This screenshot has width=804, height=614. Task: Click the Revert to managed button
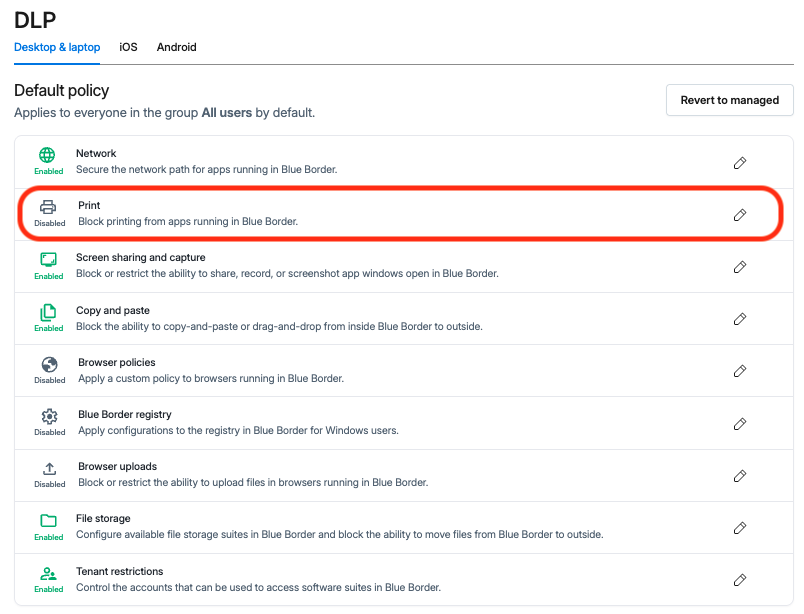[x=730, y=100]
